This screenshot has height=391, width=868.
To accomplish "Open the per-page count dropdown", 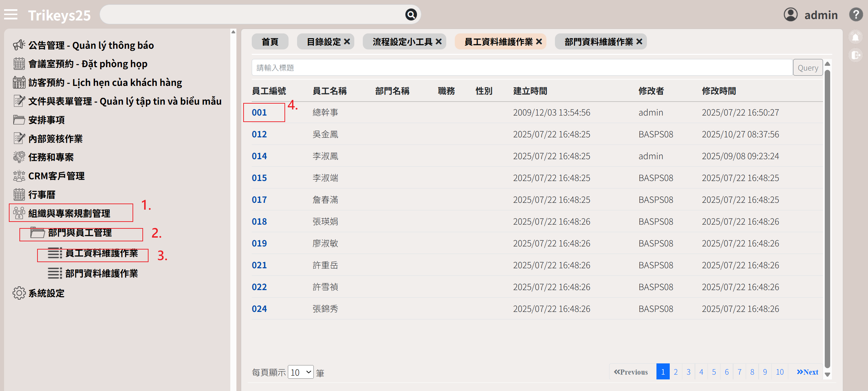I will point(300,372).
